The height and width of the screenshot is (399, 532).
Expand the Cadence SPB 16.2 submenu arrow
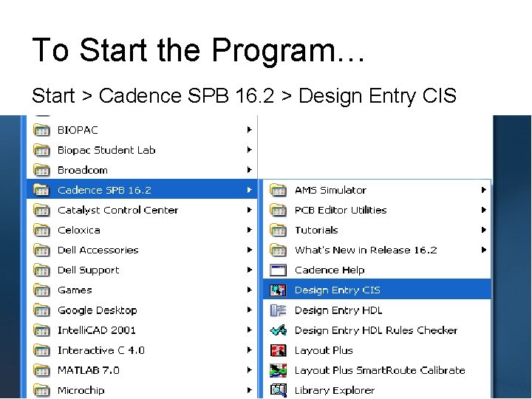[x=250, y=190]
